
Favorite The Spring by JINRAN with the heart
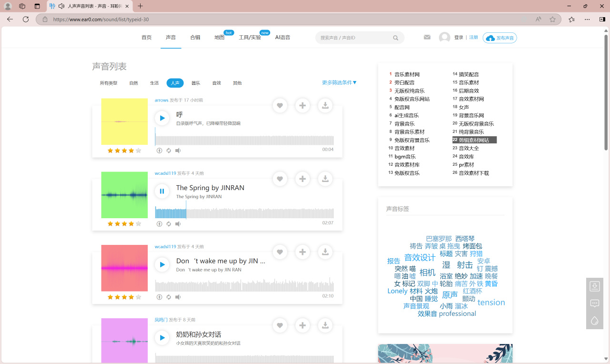(x=280, y=179)
